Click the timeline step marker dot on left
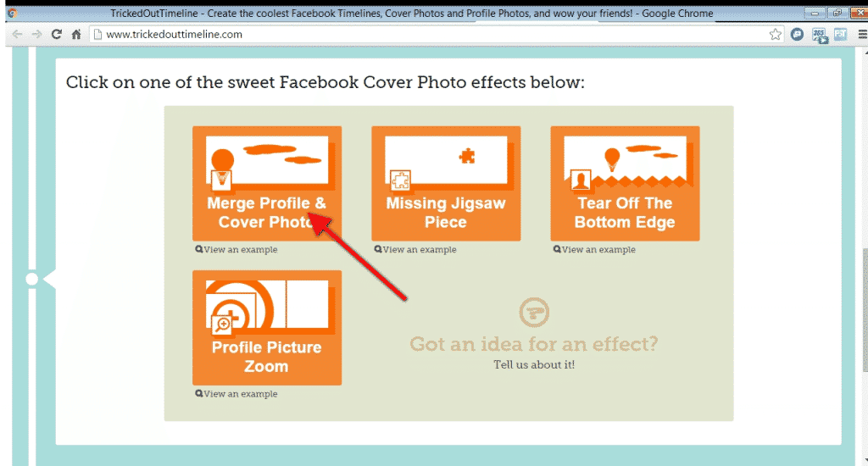 pyautogui.click(x=31, y=279)
